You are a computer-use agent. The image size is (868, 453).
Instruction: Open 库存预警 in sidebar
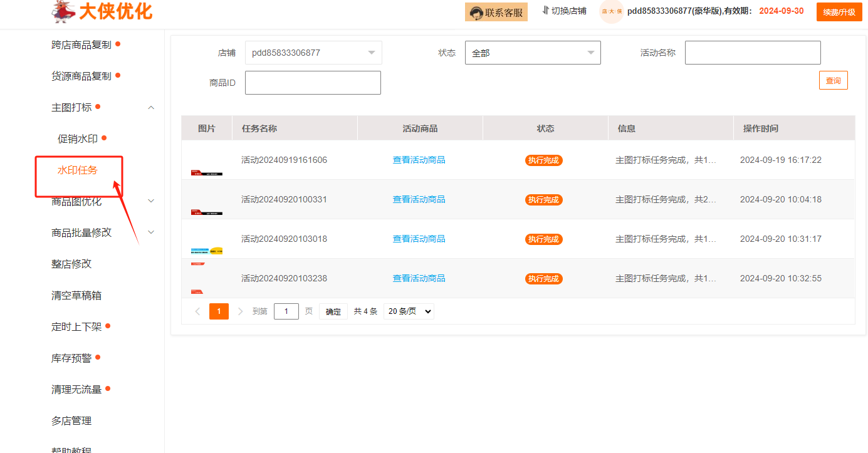[x=71, y=358]
